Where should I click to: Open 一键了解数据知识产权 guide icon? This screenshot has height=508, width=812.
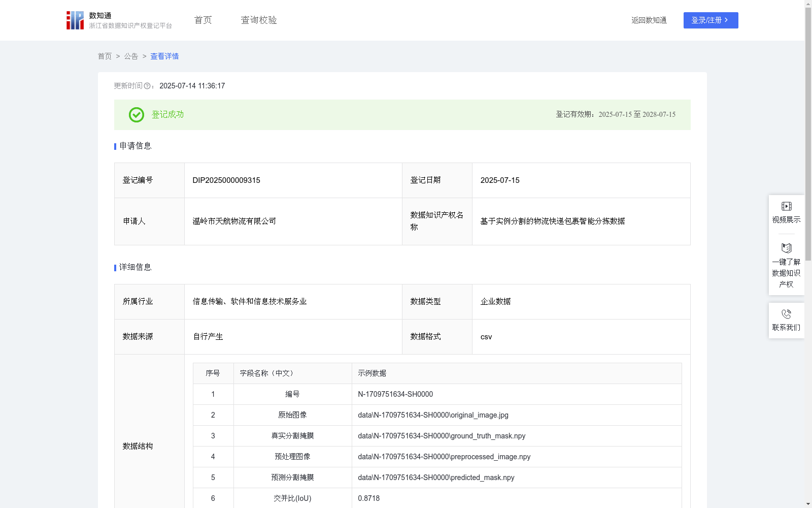pyautogui.click(x=786, y=248)
